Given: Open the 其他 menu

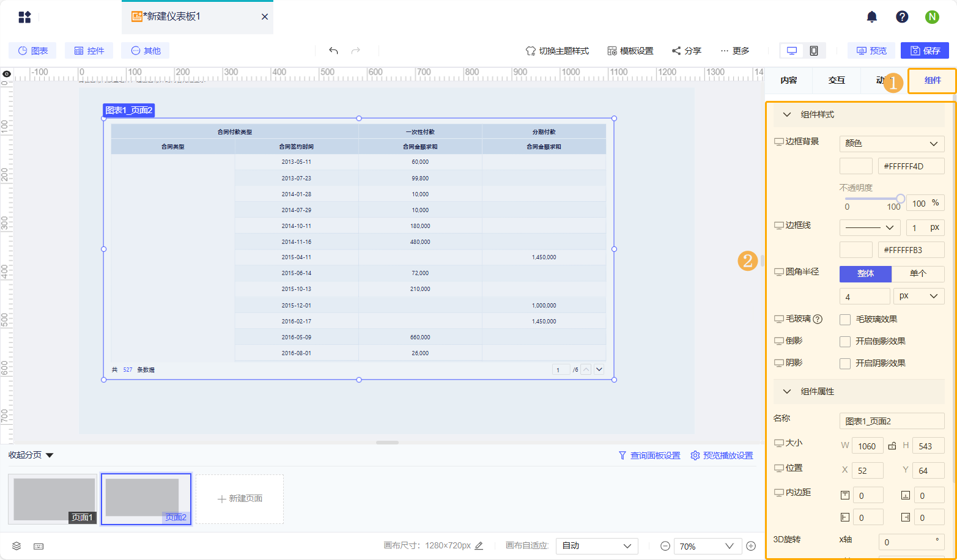Looking at the screenshot, I should (x=146, y=51).
